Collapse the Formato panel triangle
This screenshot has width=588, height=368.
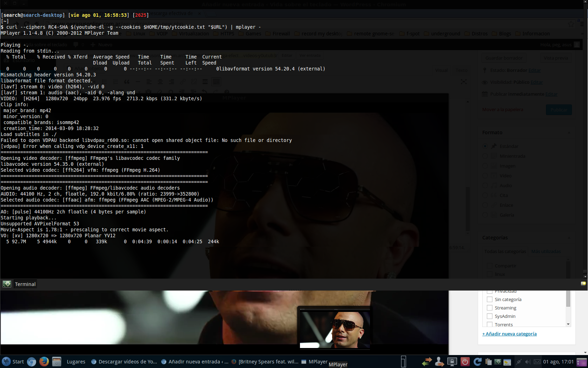coord(569,132)
